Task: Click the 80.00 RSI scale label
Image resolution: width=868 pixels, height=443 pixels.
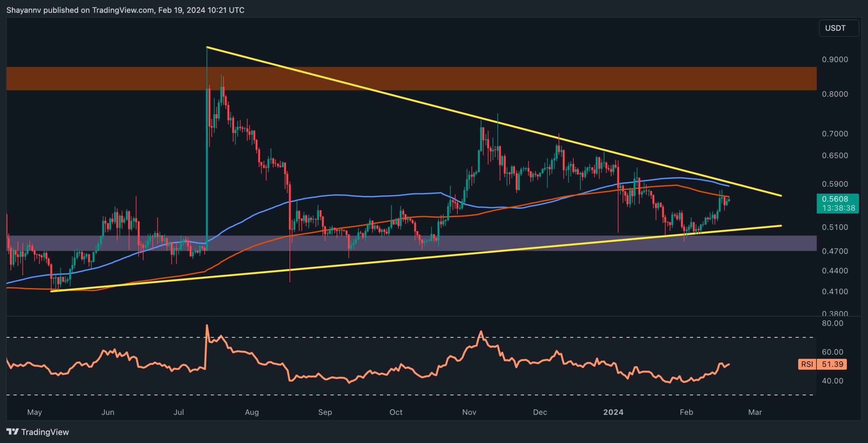Action: click(832, 323)
